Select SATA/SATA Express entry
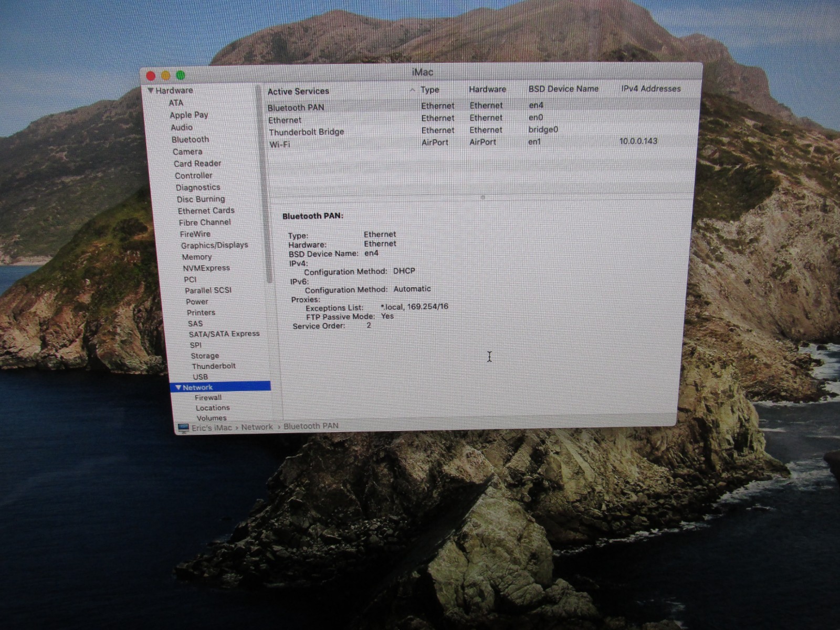The height and width of the screenshot is (630, 840). click(224, 334)
